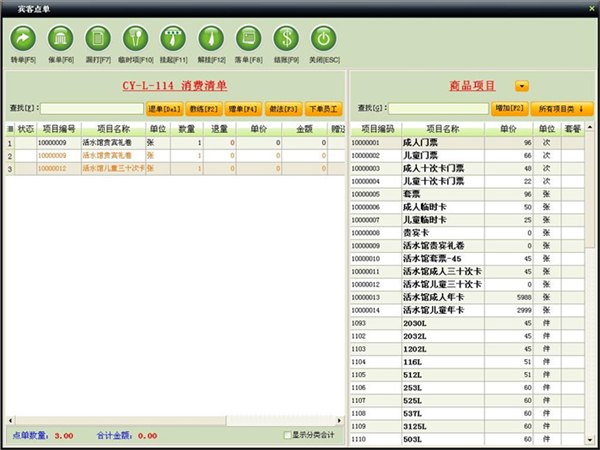Viewport: 600px width, 450px height.
Task: Click the 催单[F6] rush order icon
Action: pyautogui.click(x=60, y=39)
